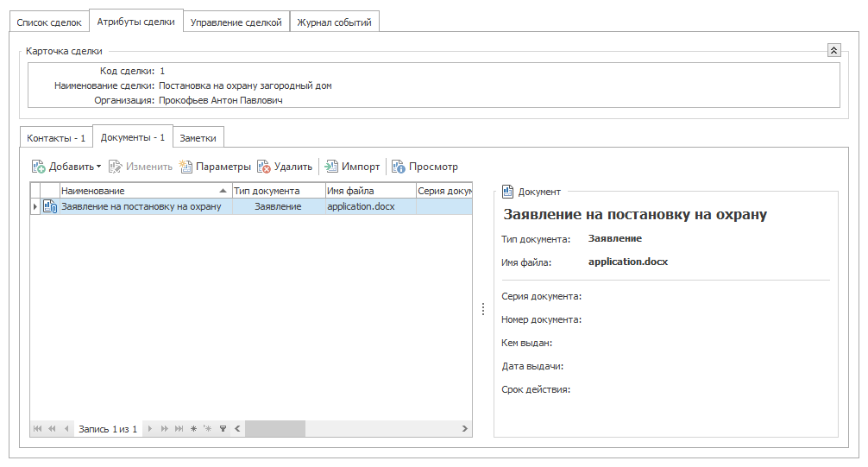The width and height of the screenshot is (868, 467).
Task: Select the Атрибуты сделки tab
Action: (x=135, y=22)
